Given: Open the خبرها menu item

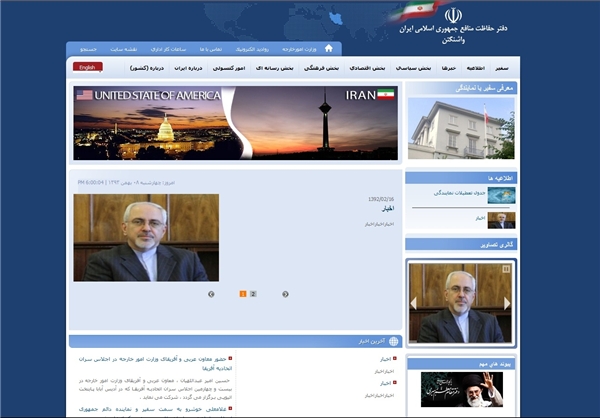Looking at the screenshot, I should pyautogui.click(x=449, y=68).
